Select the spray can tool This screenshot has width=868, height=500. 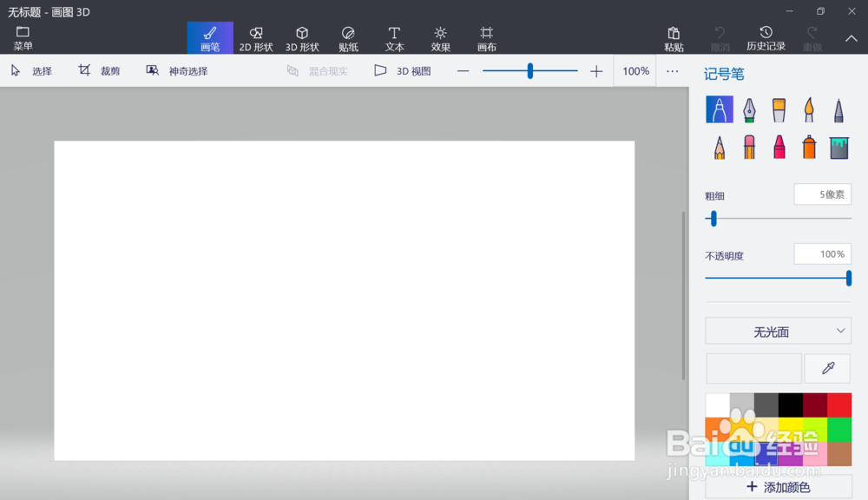point(809,148)
